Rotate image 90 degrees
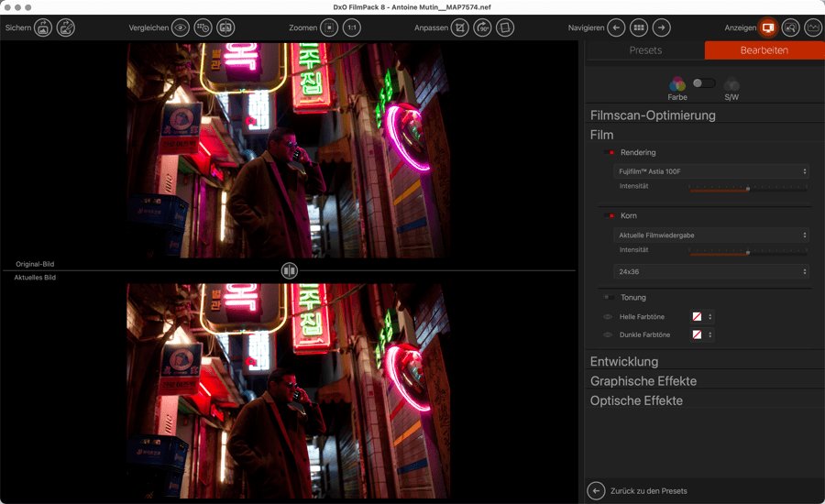The width and height of the screenshot is (825, 504). pos(483,27)
